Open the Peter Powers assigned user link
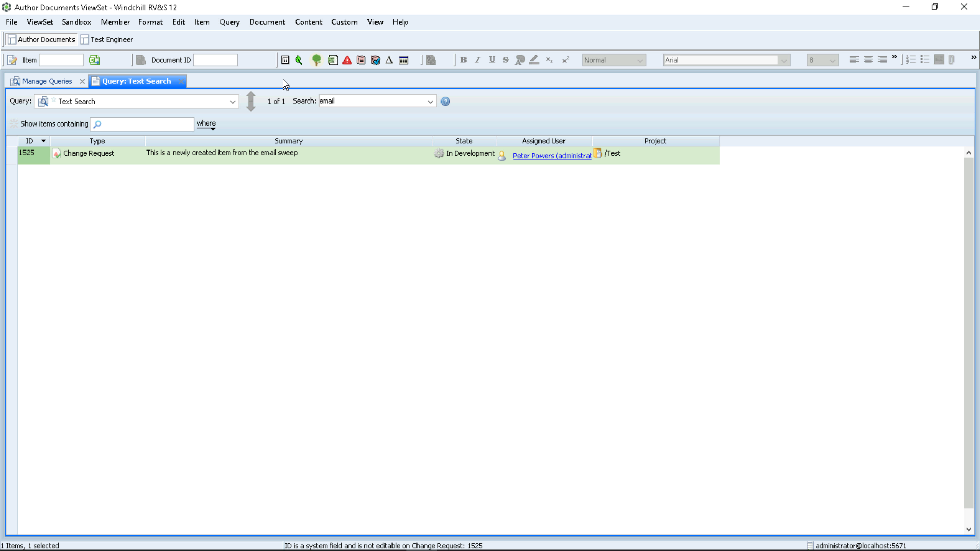980x551 pixels. (552, 156)
